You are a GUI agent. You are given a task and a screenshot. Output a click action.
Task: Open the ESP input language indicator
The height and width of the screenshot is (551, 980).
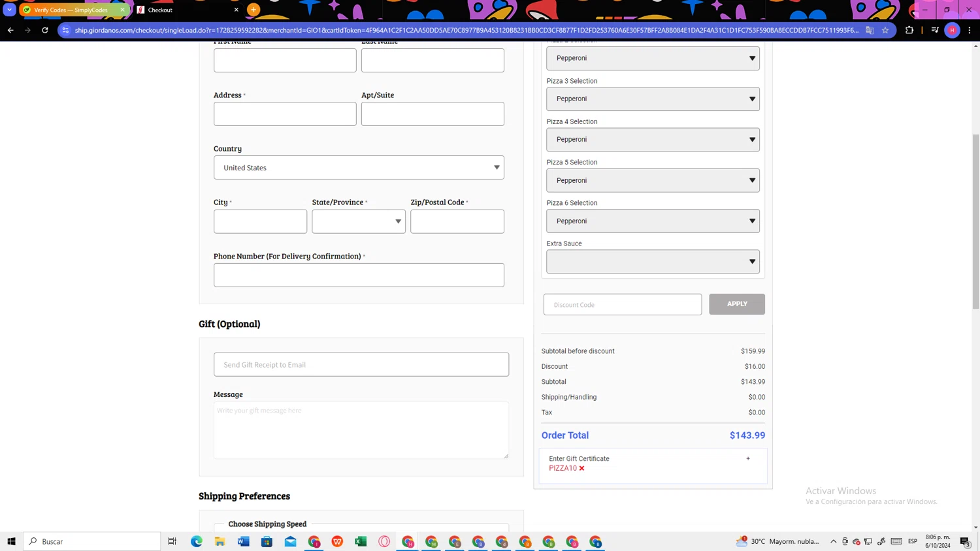click(913, 541)
